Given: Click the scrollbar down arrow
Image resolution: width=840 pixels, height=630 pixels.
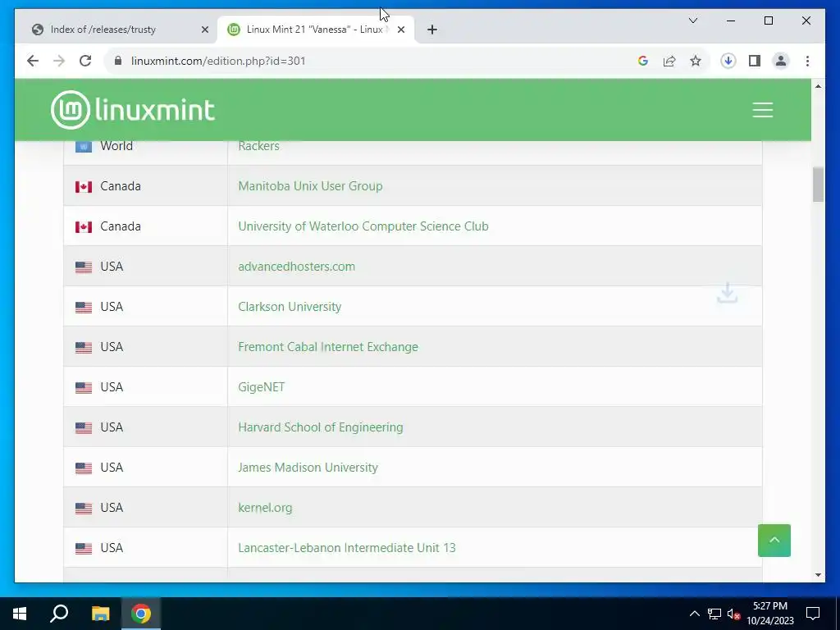Looking at the screenshot, I should point(818,575).
